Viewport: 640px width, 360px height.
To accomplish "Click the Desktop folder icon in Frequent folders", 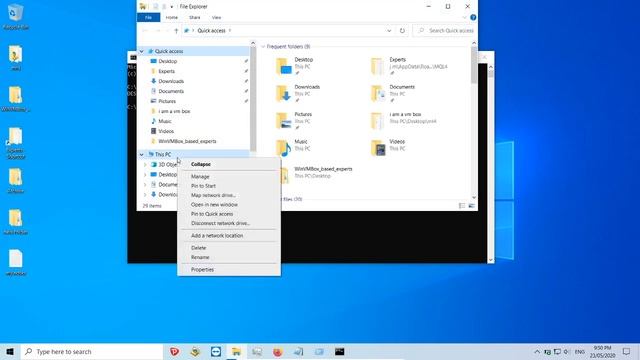I will [x=284, y=66].
